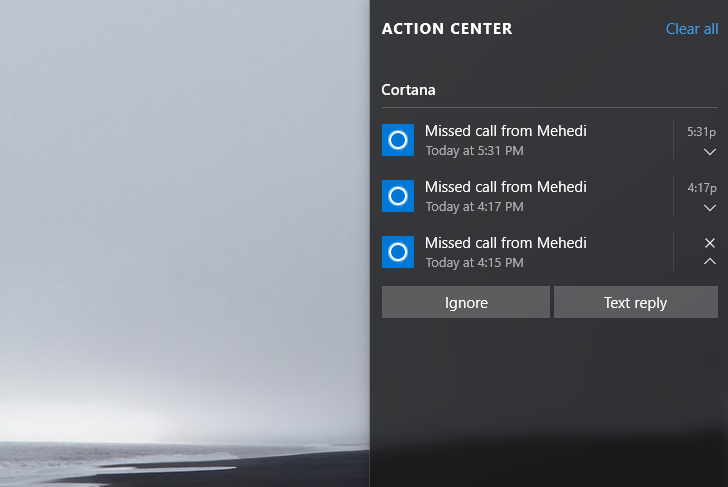Click the "Today at 5:31 PM" subtitle

(474, 151)
